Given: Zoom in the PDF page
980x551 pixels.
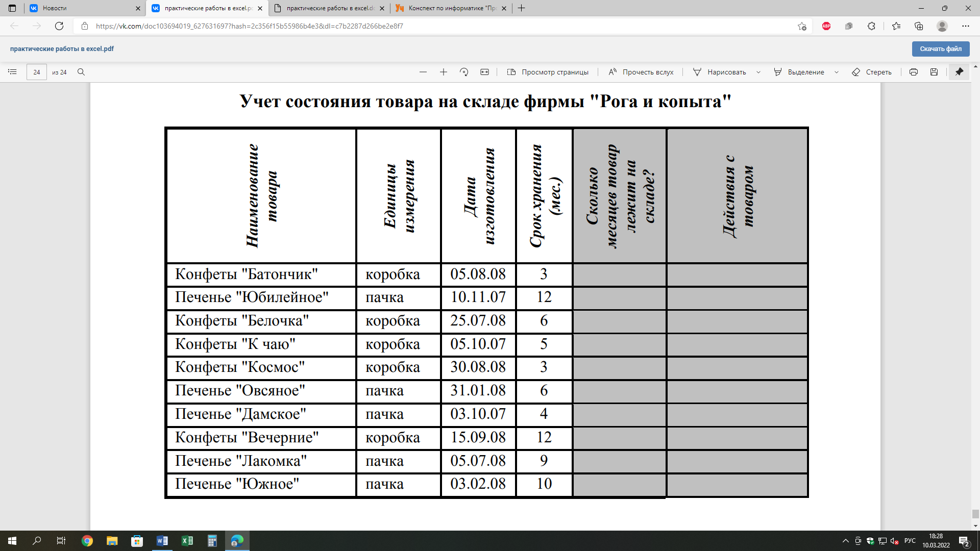Looking at the screenshot, I should pos(444,72).
